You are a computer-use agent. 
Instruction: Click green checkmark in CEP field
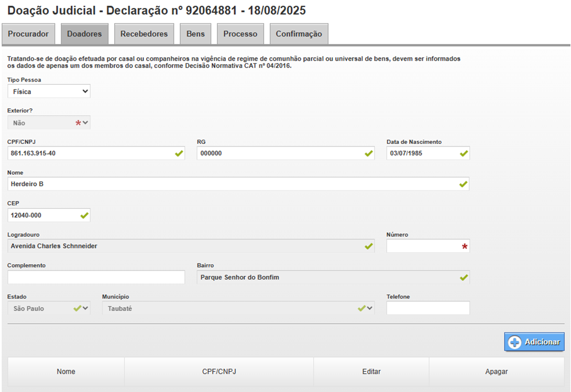click(84, 215)
